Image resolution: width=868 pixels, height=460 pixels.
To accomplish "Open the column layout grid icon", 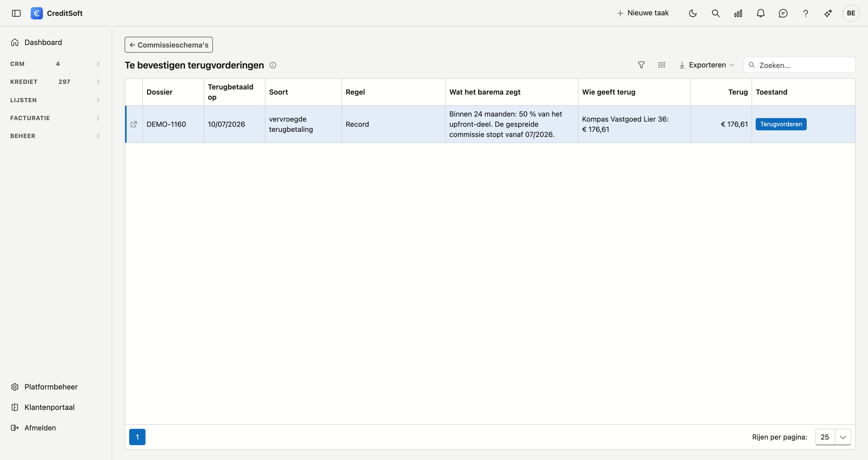I will click(x=661, y=65).
